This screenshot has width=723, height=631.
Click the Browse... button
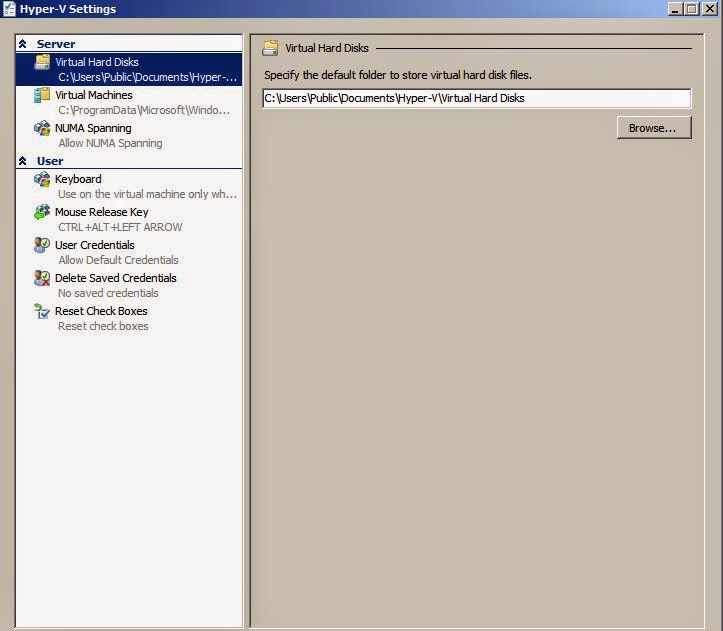click(654, 128)
